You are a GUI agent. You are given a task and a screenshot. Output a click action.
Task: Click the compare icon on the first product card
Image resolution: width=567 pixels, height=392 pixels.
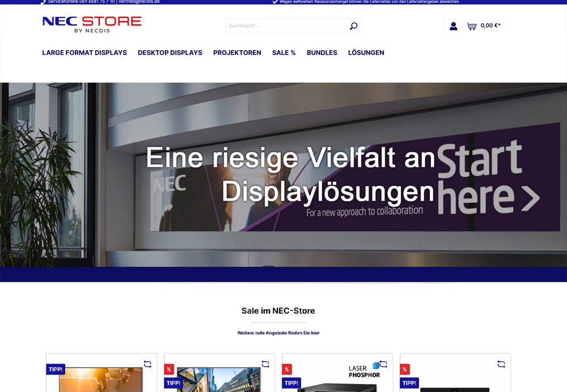[x=147, y=364]
